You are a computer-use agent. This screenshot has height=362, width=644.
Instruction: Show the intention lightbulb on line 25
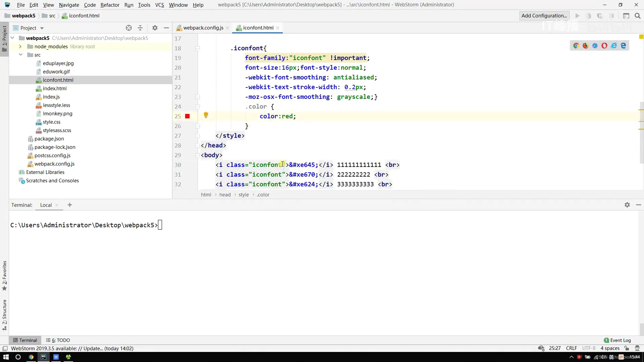[x=206, y=115]
